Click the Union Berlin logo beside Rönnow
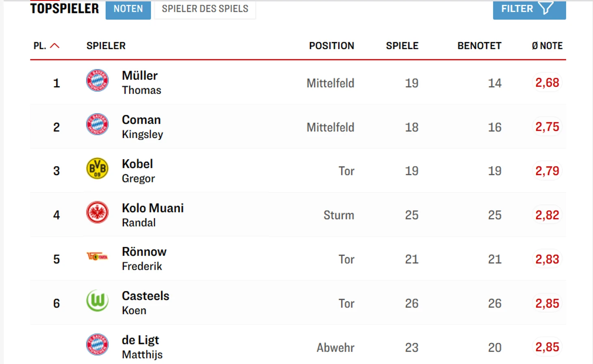The width and height of the screenshot is (593, 364). (x=97, y=256)
